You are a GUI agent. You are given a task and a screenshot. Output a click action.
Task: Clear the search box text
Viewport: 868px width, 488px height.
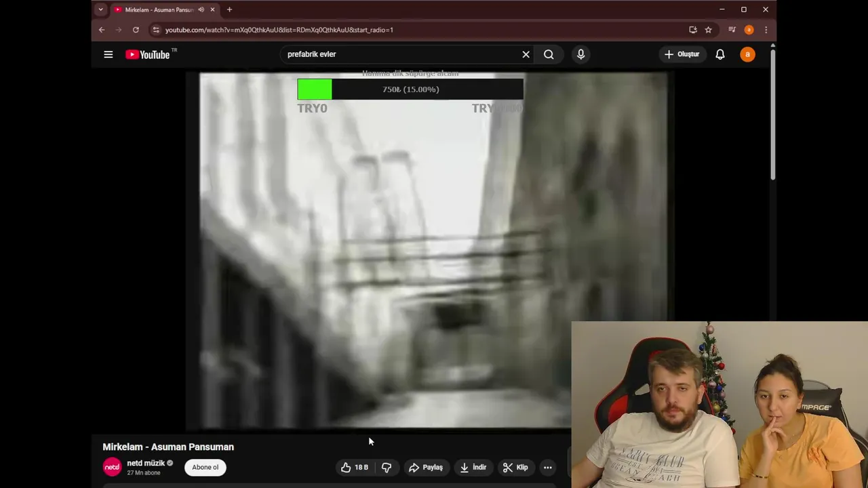click(526, 54)
